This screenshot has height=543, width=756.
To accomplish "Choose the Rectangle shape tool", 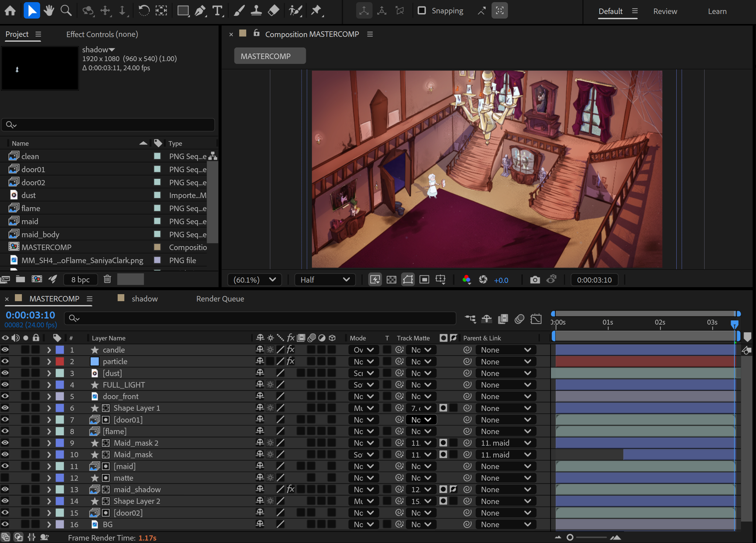I will 183,11.
